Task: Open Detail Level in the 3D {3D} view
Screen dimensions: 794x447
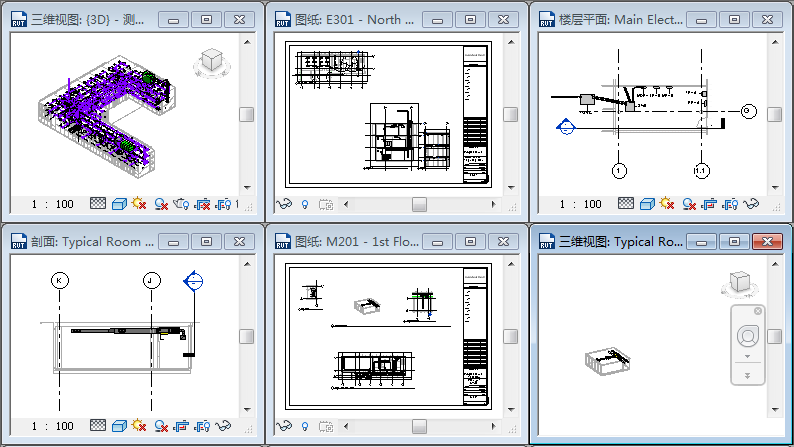Action: pos(98,204)
